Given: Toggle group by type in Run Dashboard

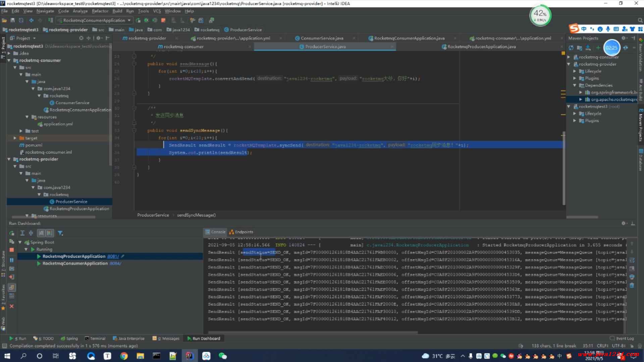Looking at the screenshot, I should point(41,233).
